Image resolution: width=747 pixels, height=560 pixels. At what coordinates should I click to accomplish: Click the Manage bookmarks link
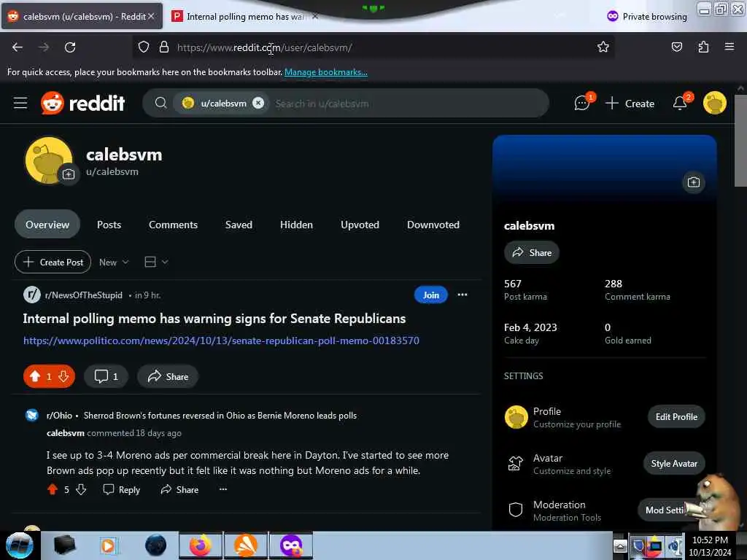[x=326, y=72]
